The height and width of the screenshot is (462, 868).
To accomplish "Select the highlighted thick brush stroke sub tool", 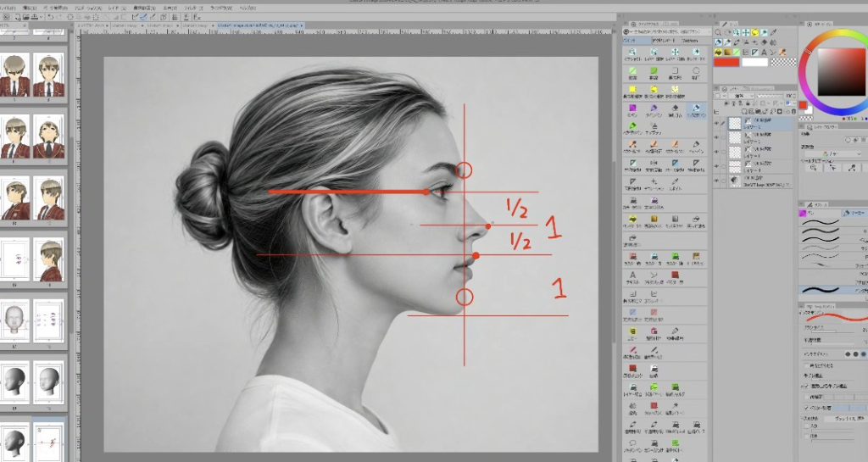I will point(833,290).
